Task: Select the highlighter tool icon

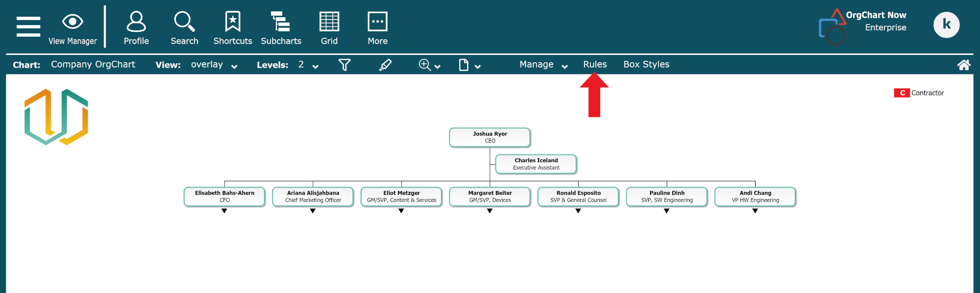Action: coord(385,65)
